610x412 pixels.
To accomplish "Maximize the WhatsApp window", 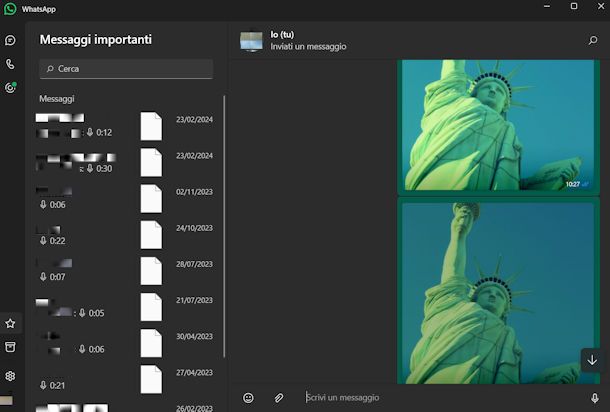I will [574, 6].
